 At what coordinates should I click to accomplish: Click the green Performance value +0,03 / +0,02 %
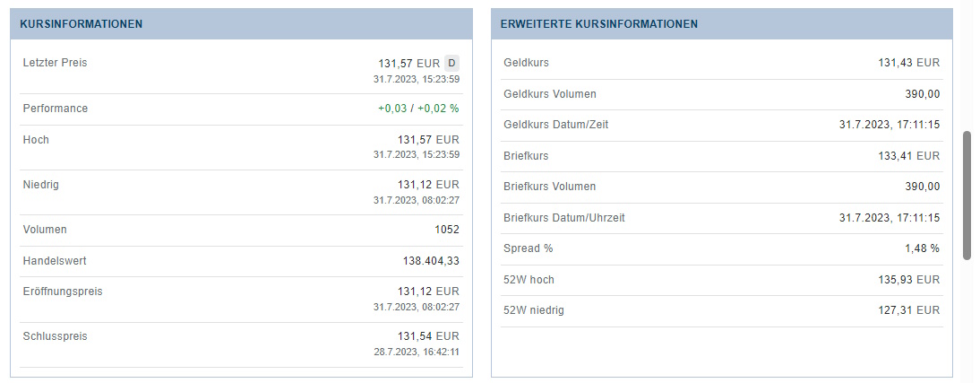pos(418,109)
